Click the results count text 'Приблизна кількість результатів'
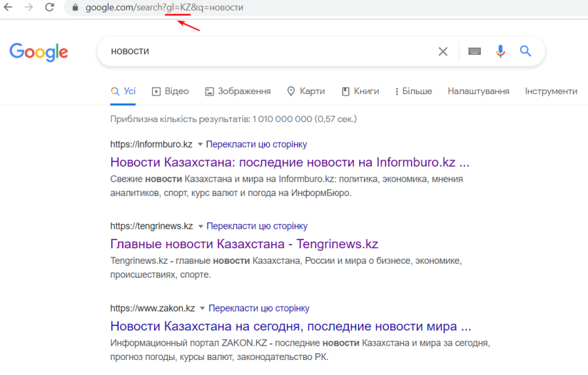 (233, 120)
